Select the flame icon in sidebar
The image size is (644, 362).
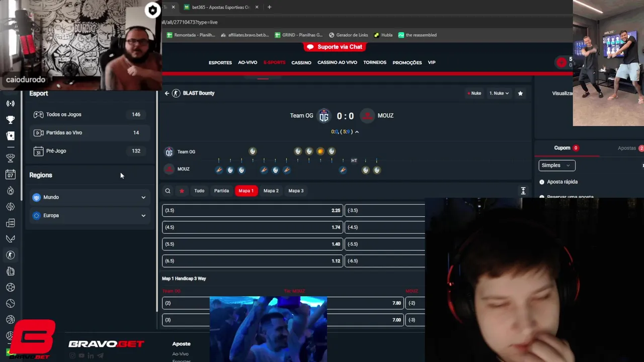click(x=11, y=191)
